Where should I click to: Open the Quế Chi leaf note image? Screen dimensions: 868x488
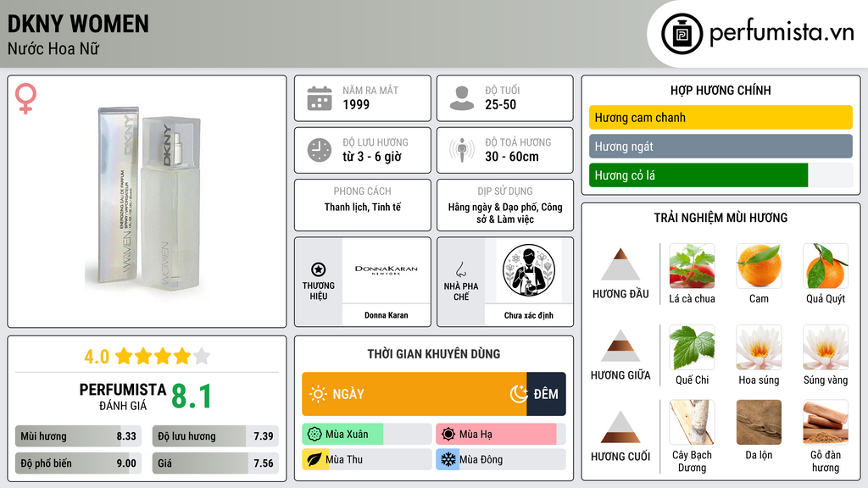point(692,347)
